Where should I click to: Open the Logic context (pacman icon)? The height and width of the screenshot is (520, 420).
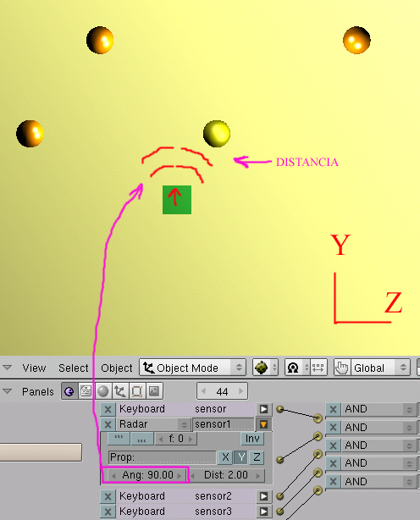(69, 391)
